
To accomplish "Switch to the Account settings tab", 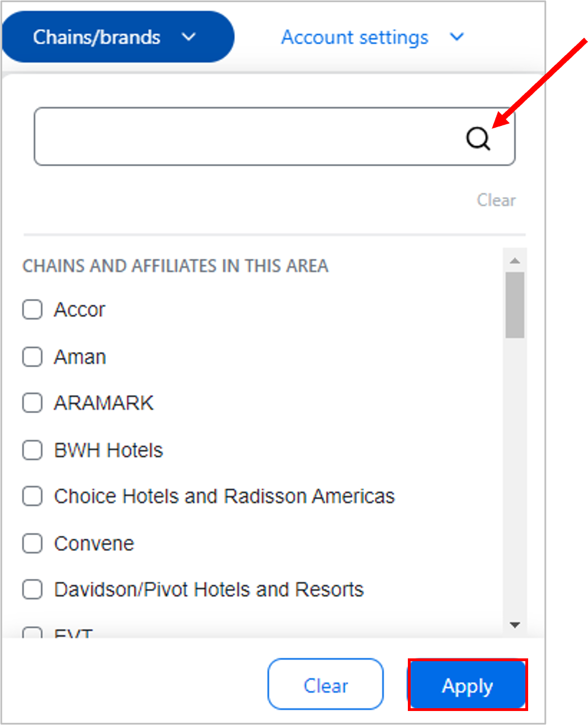I will pos(354,37).
